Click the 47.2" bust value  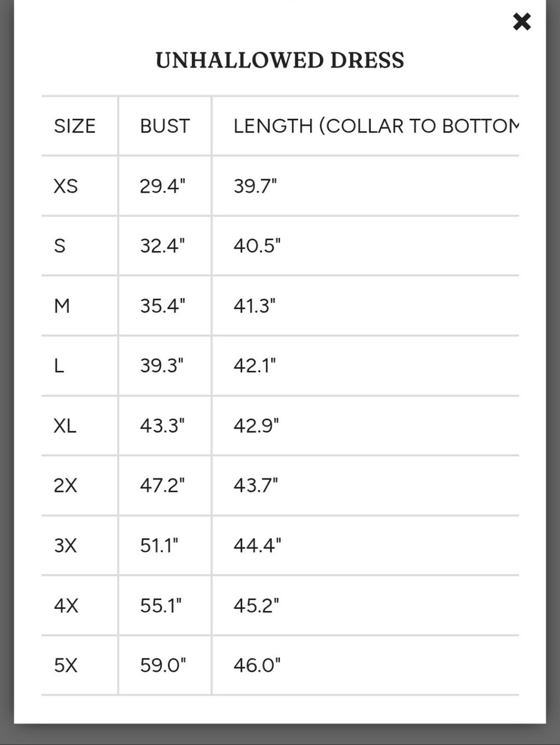point(162,485)
